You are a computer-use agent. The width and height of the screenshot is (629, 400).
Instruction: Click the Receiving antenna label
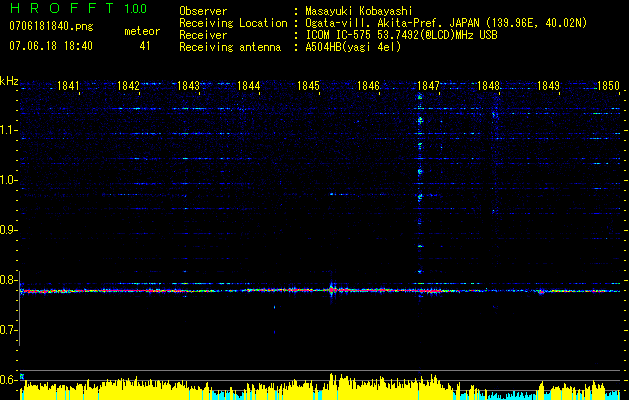pyautogui.click(x=230, y=47)
